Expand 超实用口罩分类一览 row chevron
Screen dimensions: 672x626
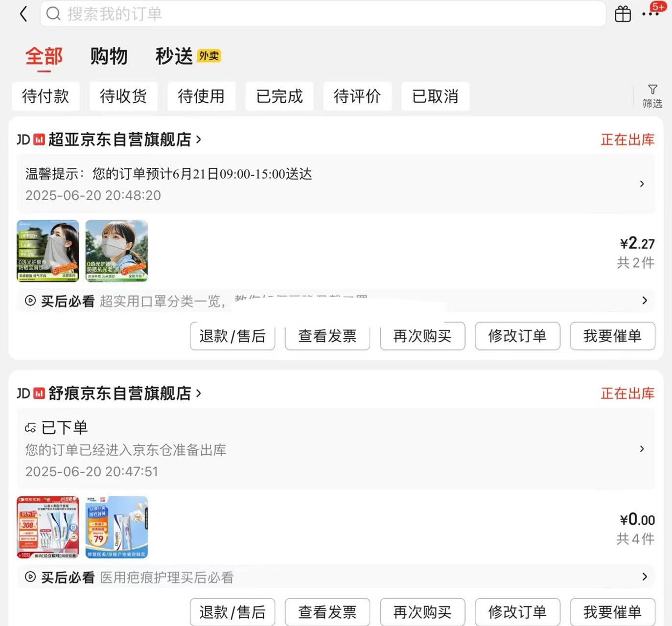[x=645, y=301]
